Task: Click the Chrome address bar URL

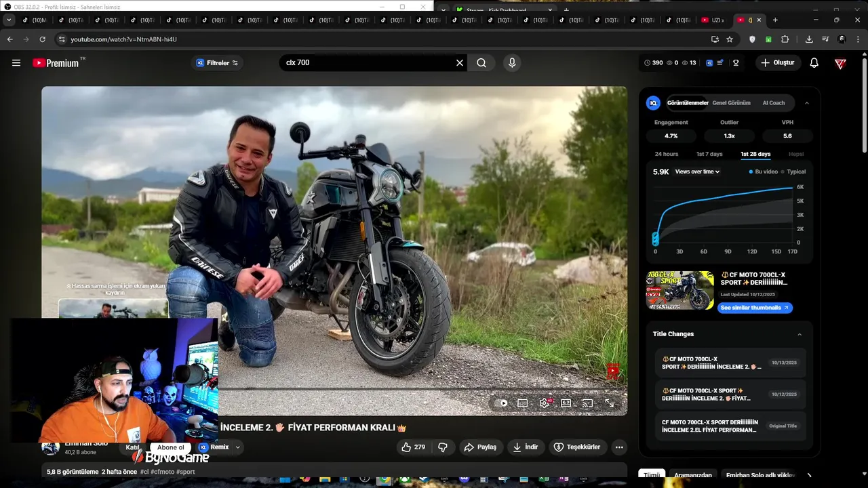Action: [x=123, y=39]
